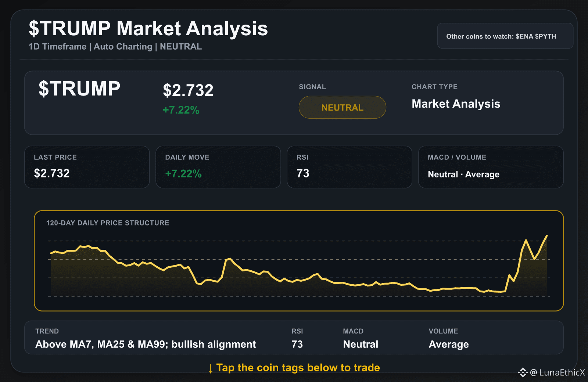This screenshot has width=588, height=382.
Task: Click Tap the coin tags below to trade
Action: (x=294, y=368)
